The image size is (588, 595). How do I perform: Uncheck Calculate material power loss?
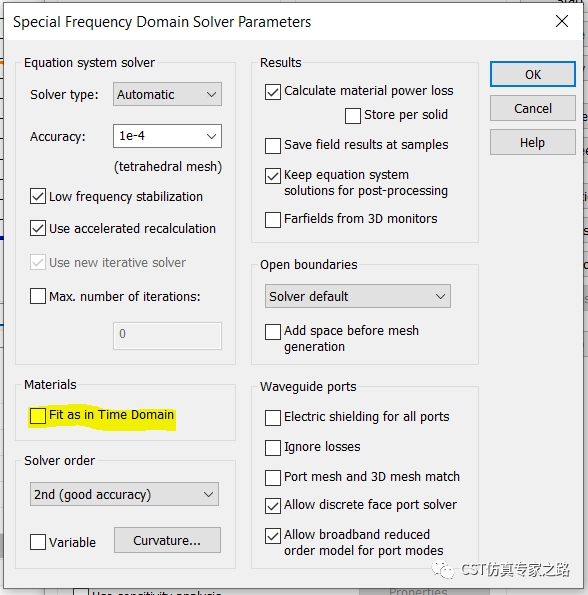coord(273,92)
